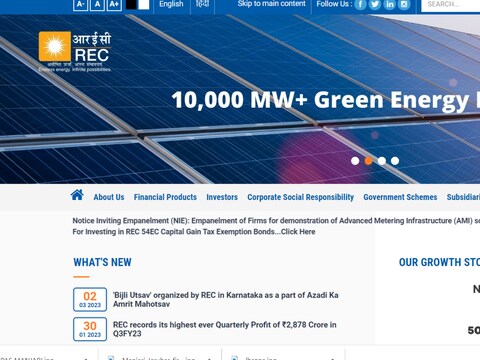Click Skip to main content link
Viewport: 480px width, 360px height.
tap(272, 4)
